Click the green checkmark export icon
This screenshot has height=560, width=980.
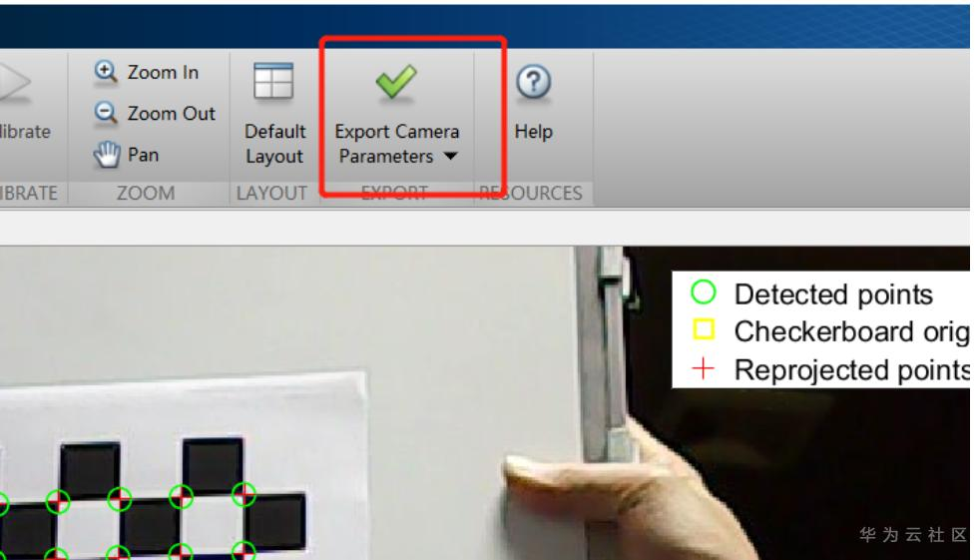tap(396, 82)
